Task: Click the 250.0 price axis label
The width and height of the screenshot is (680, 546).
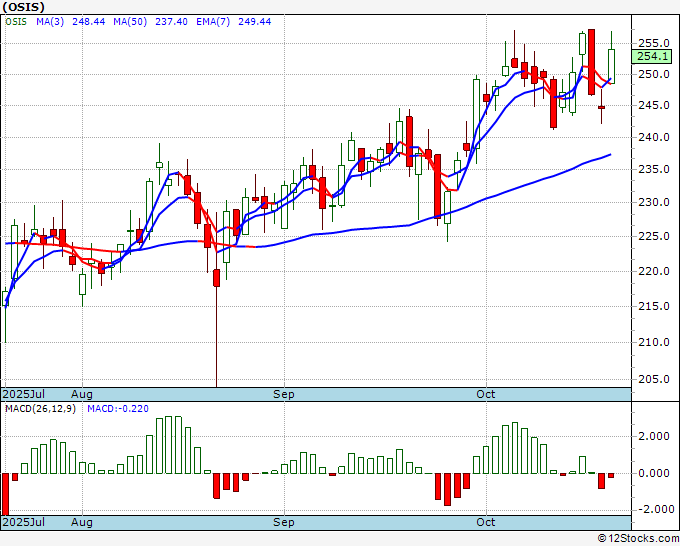Action: tap(654, 74)
